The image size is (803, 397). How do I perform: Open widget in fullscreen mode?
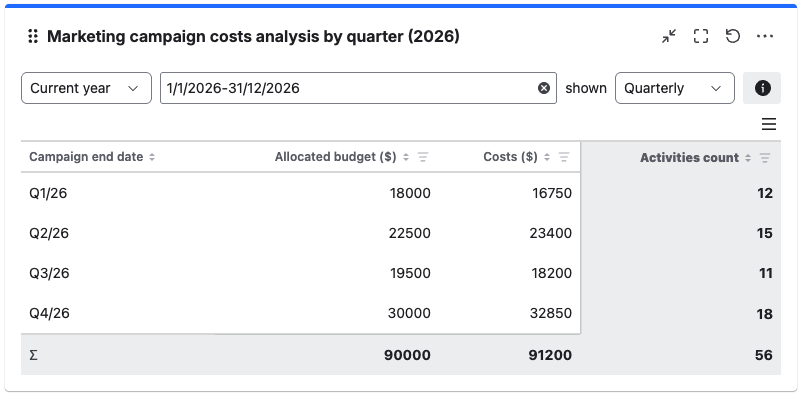701,36
